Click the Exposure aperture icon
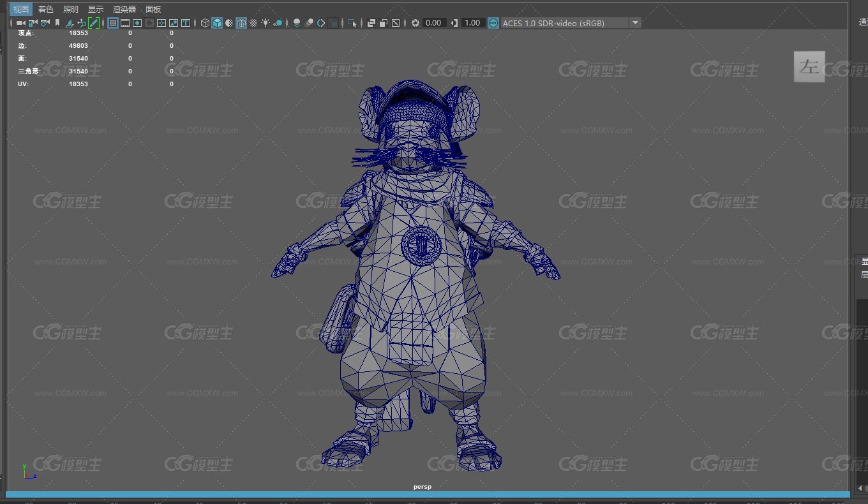The image size is (868, 504). tap(415, 23)
